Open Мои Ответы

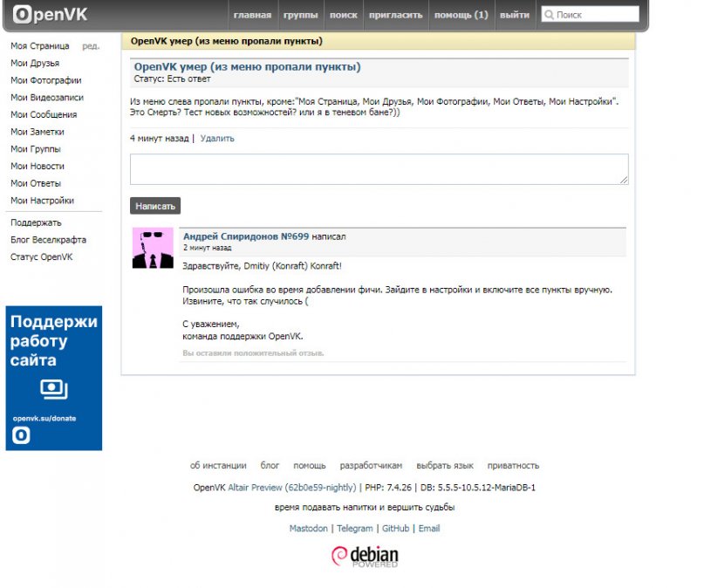point(36,183)
